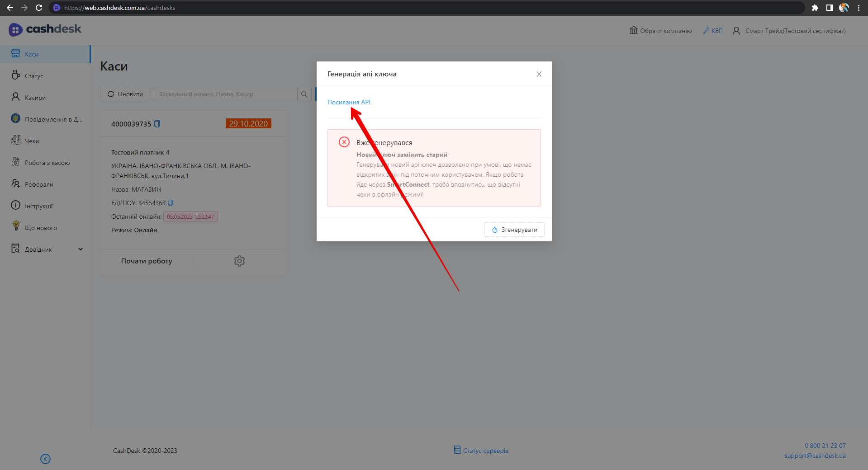Screen dimensions: 868x470
Task: Open Касири sidebar item
Action: 35,98
